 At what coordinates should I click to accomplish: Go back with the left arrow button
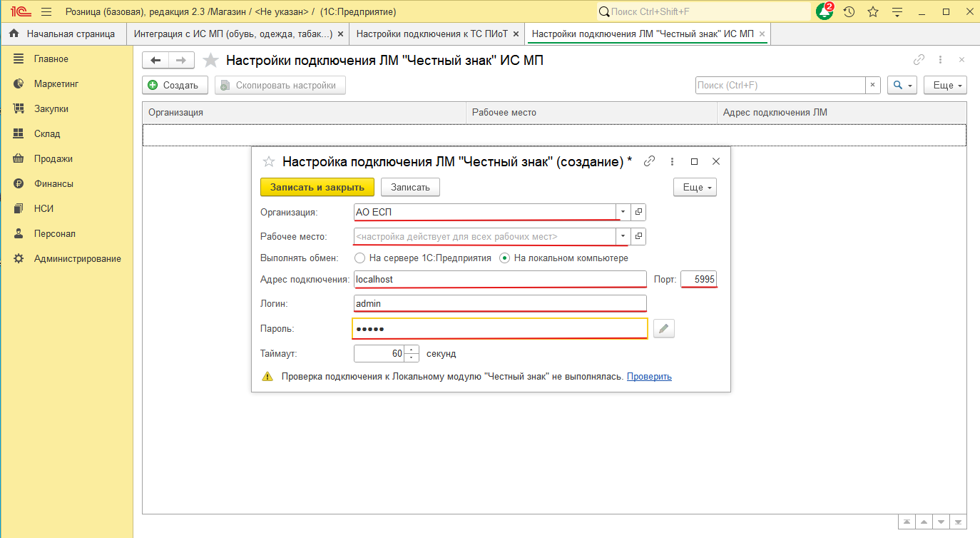pos(155,61)
